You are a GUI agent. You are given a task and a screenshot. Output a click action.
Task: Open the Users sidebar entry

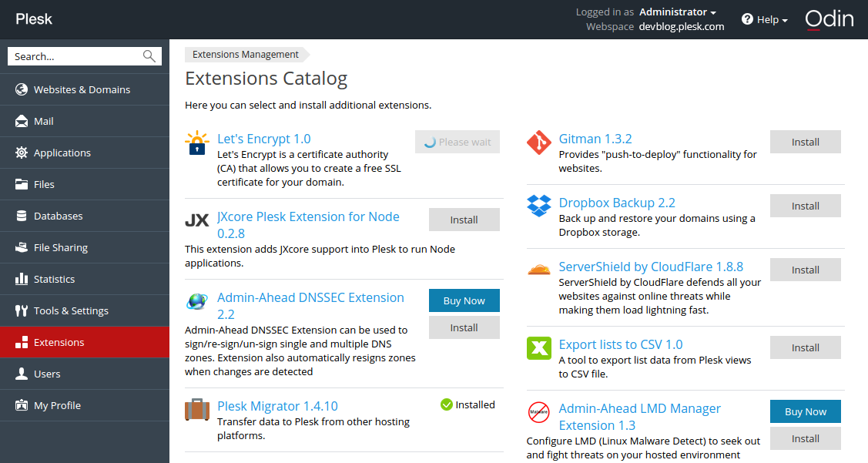tap(85, 374)
